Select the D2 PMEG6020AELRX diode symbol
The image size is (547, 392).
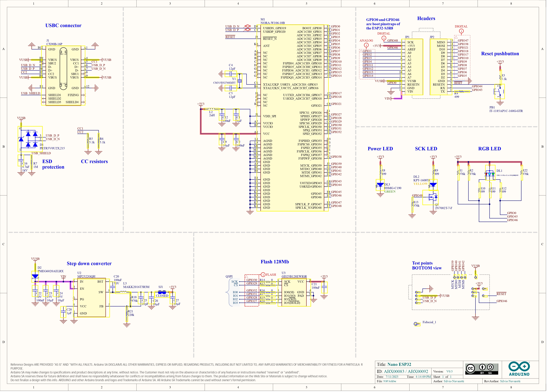35,276
